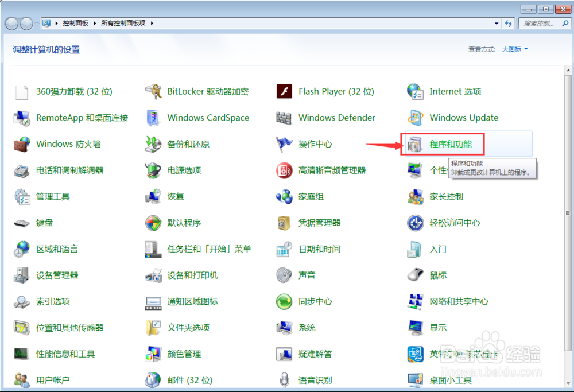Image resolution: width=574 pixels, height=392 pixels.
Task: Open the 通知区域图标 link
Action: 192,301
